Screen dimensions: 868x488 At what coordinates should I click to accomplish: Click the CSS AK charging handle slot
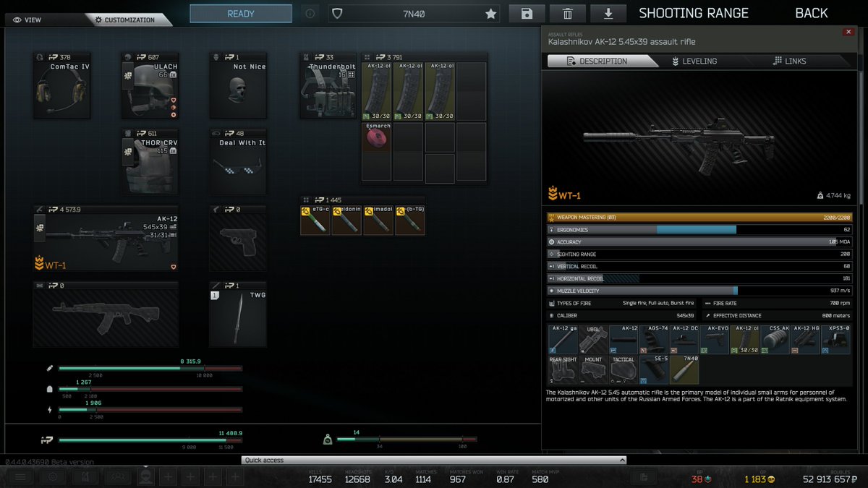click(775, 340)
